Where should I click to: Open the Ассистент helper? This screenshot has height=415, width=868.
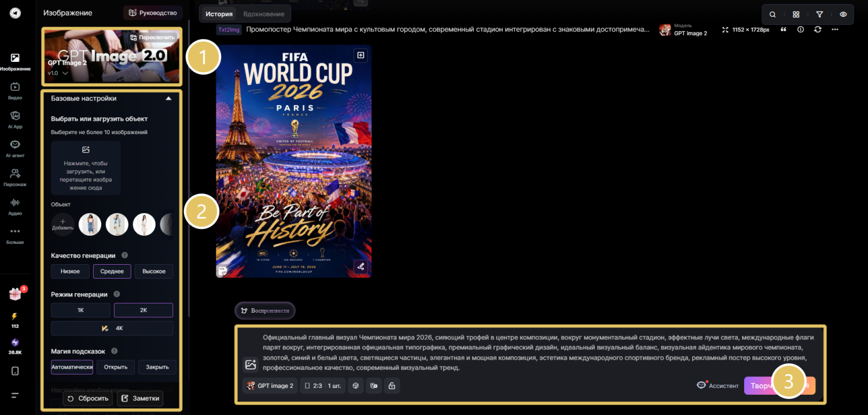tap(718, 386)
